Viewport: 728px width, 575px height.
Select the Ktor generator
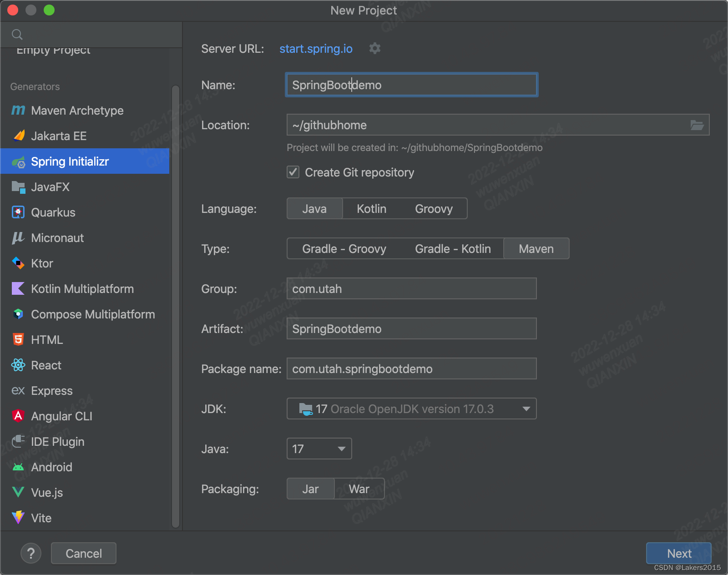(42, 263)
